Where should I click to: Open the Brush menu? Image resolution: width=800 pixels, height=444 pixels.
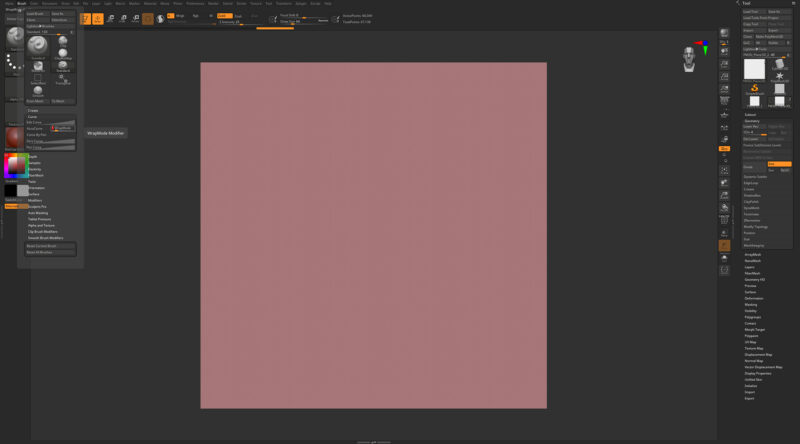tap(21, 4)
